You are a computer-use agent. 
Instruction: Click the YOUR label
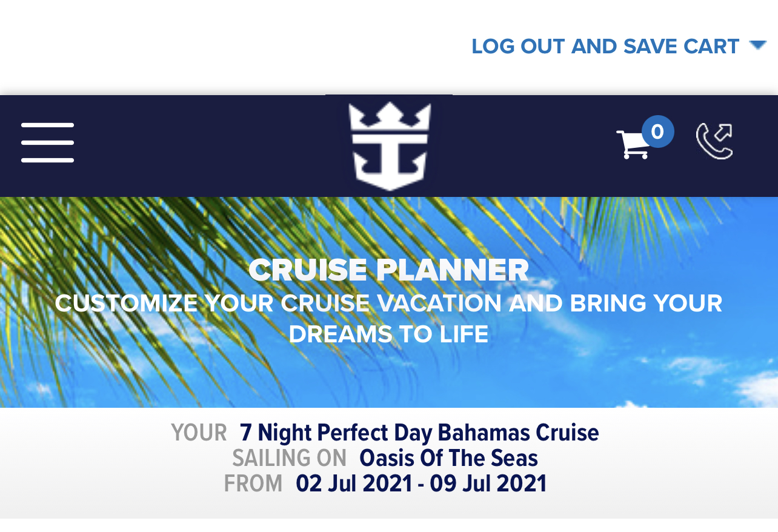(x=199, y=433)
